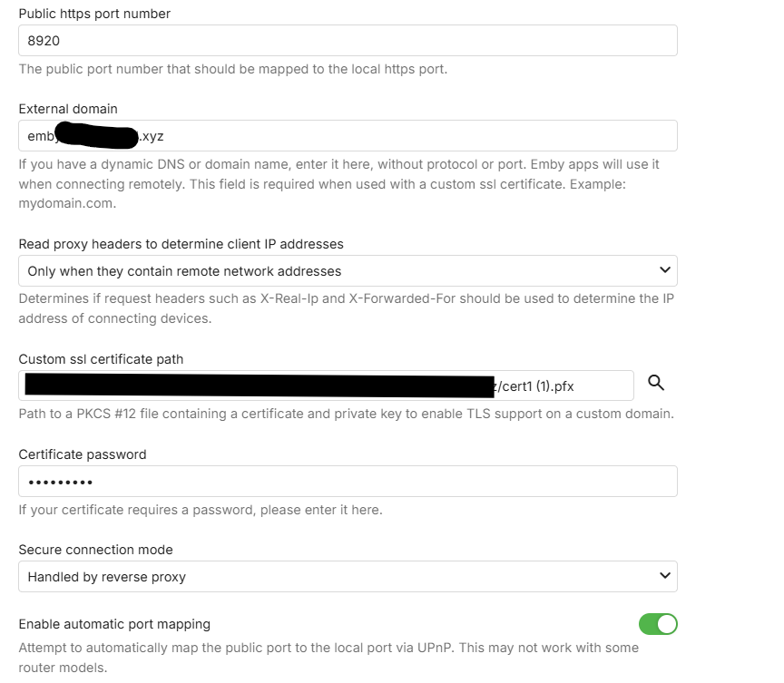Click the 'External domain' label
The height and width of the screenshot is (683, 784).
[68, 109]
